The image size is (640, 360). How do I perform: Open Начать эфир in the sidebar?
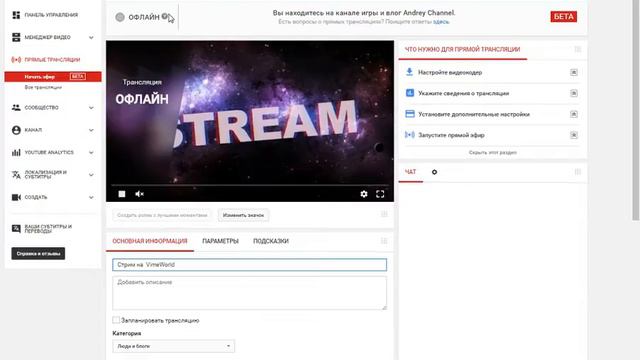[53, 77]
